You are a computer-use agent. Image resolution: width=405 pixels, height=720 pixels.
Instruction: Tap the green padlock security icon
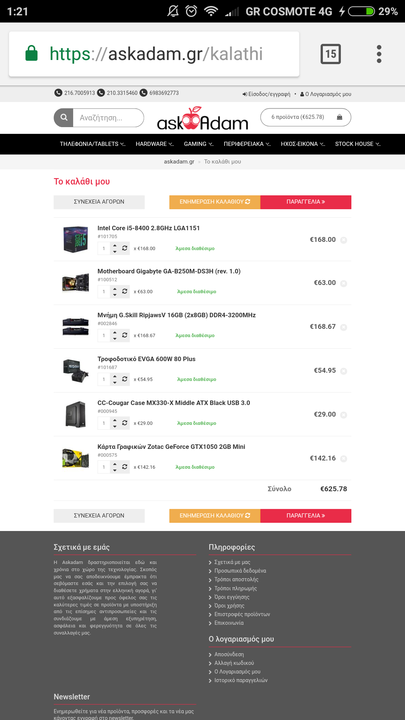pos(31,54)
